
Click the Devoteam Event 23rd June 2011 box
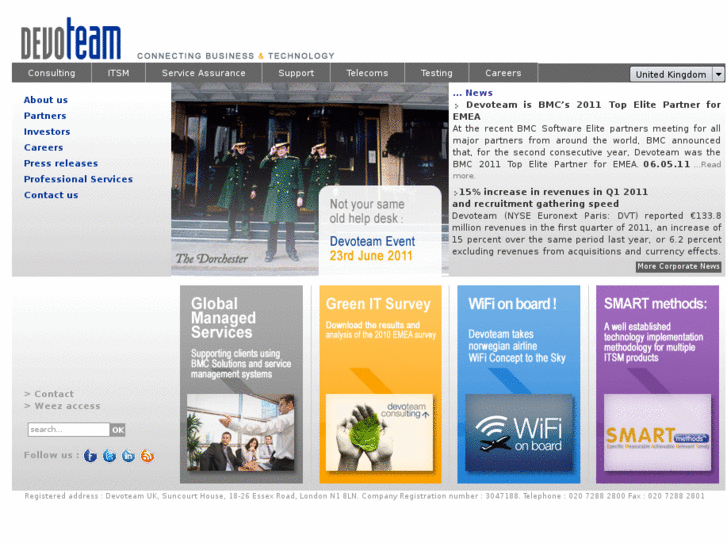[x=380, y=231]
